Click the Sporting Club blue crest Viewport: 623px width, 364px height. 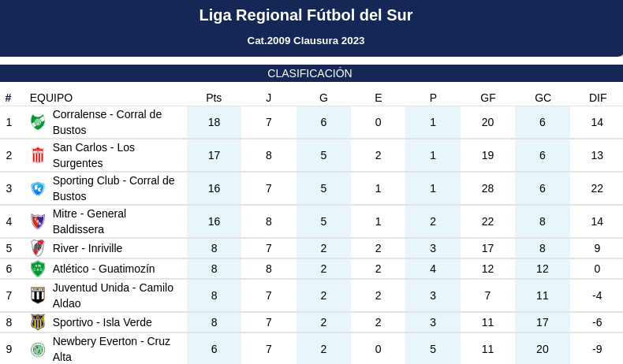38,188
